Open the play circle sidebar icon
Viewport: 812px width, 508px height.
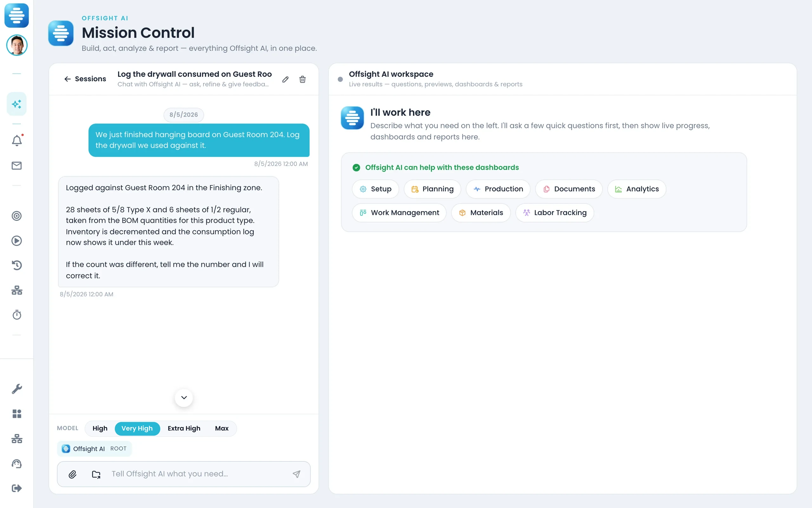coord(16,241)
